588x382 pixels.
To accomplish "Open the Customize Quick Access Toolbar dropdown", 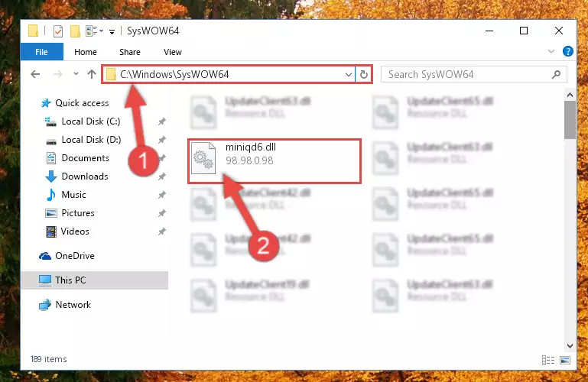I will (x=112, y=31).
